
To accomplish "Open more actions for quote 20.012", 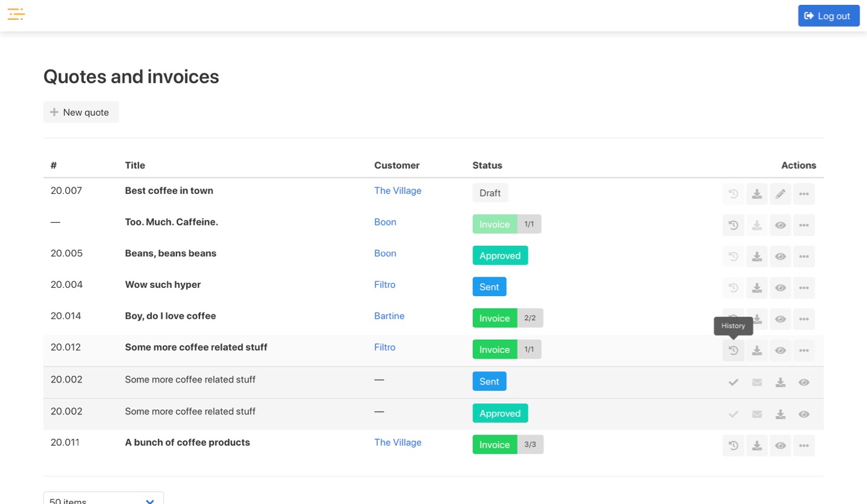I will coord(804,350).
